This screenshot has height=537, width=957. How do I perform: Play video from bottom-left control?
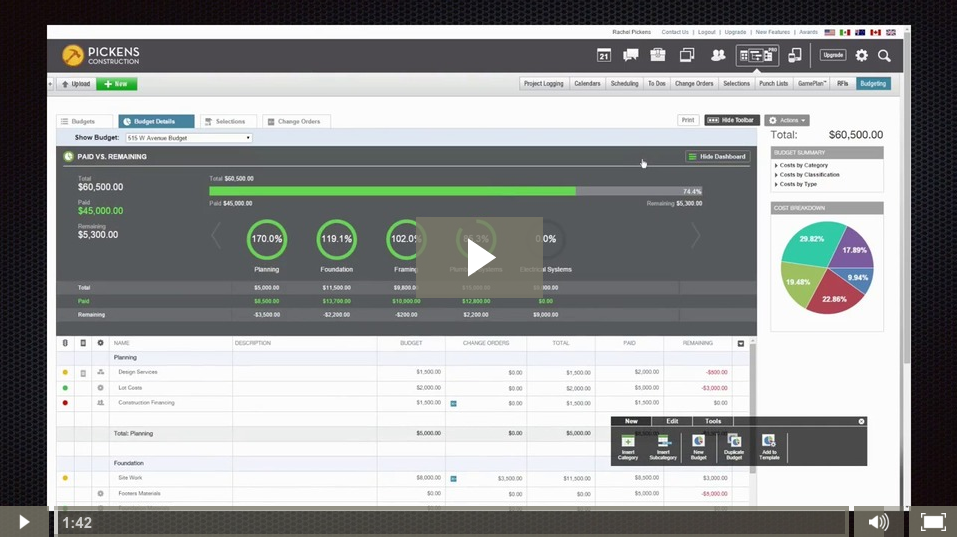[x=24, y=522]
